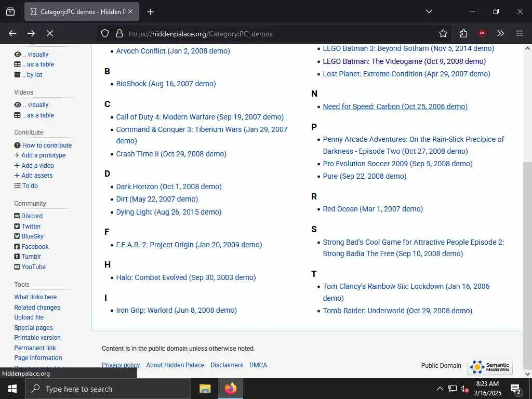
Task: Open a new browser tab
Action: point(151,12)
